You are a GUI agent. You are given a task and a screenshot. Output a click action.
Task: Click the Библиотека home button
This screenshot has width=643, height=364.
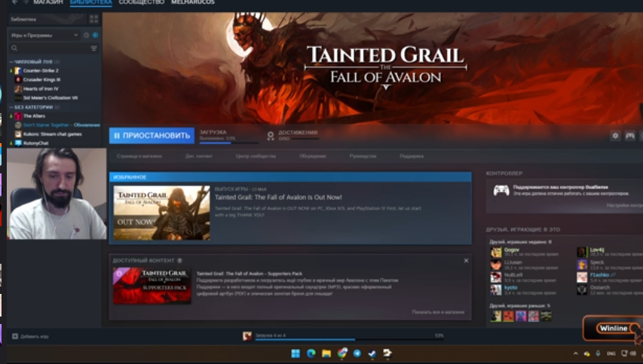coord(47,19)
